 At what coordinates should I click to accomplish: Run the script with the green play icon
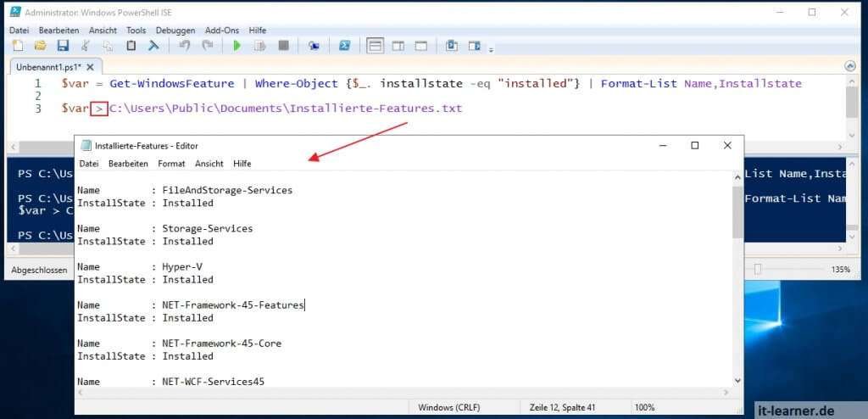[237, 46]
